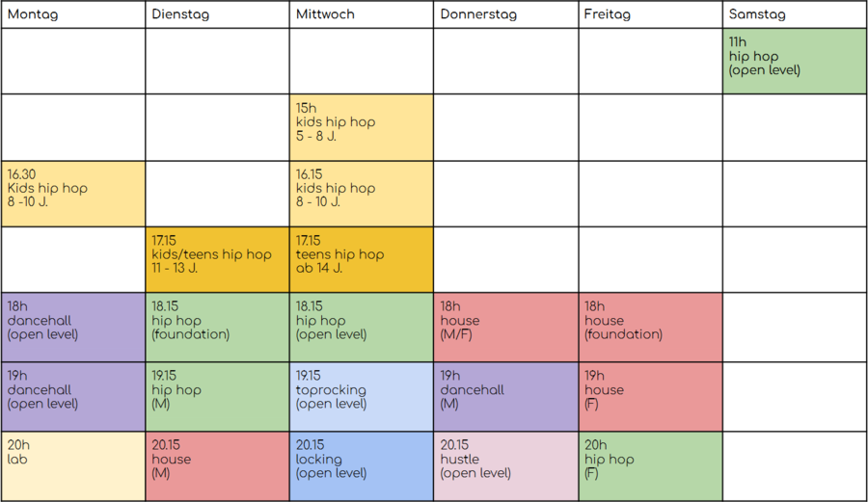Open Friday 18h house foundation class
This screenshot has width=868, height=502.
tap(650, 328)
